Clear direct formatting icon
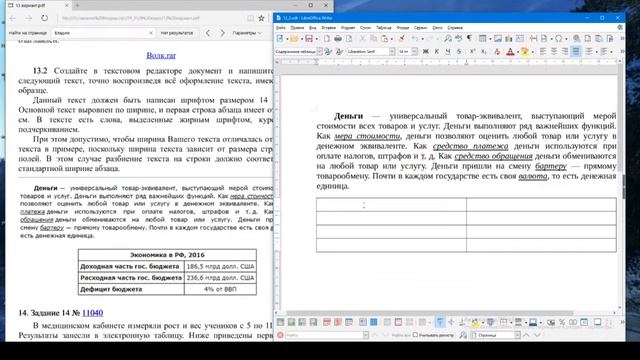This screenshot has width=640, height=360. point(497,51)
